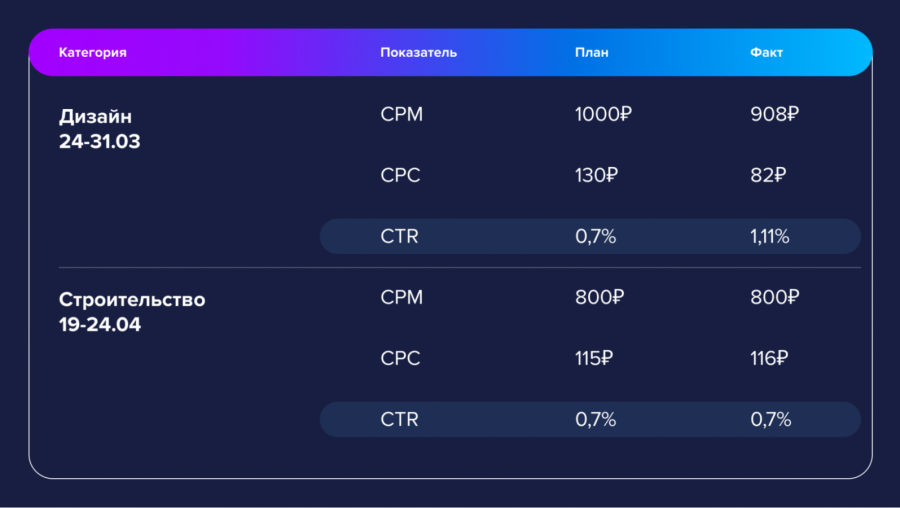Click CPM indicator in Строительство section
This screenshot has height=508, width=900.
coord(401,297)
